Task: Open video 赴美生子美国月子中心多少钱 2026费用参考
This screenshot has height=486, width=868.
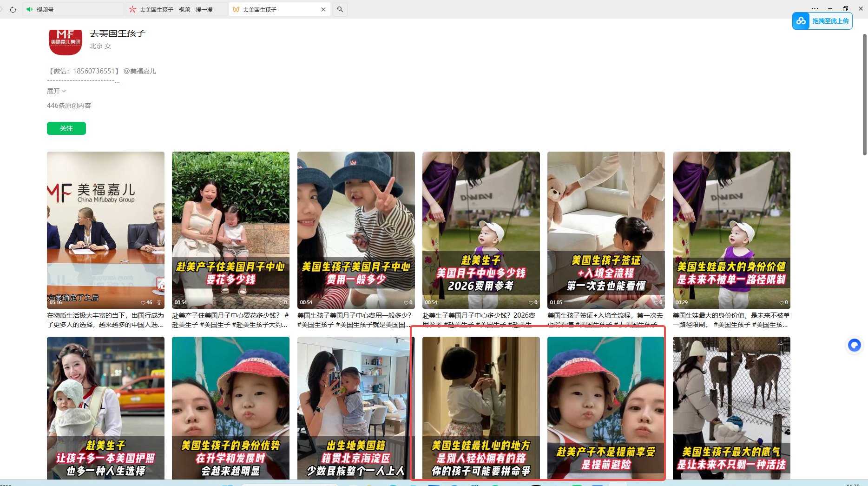Action: 481,230
